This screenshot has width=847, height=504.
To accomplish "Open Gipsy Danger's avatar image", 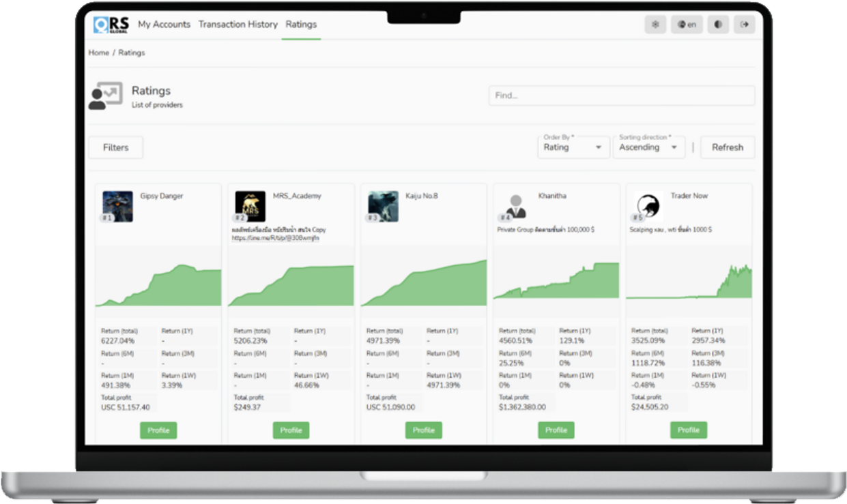I will [117, 206].
